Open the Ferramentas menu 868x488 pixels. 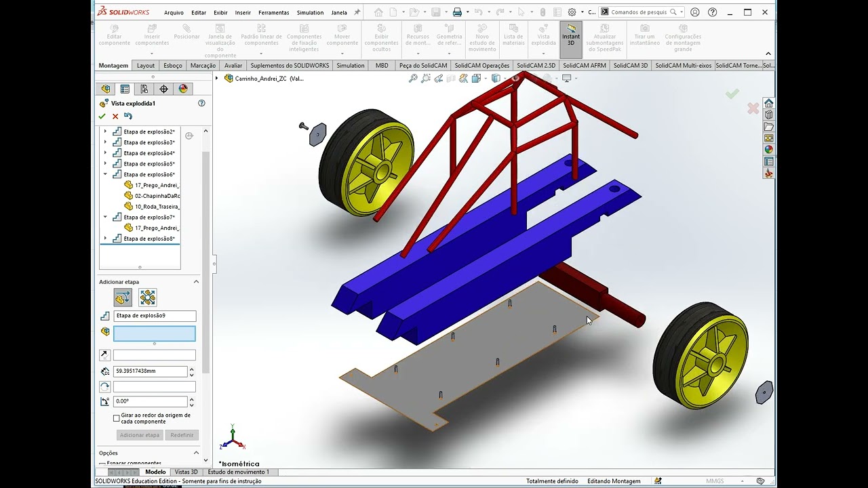tap(274, 12)
